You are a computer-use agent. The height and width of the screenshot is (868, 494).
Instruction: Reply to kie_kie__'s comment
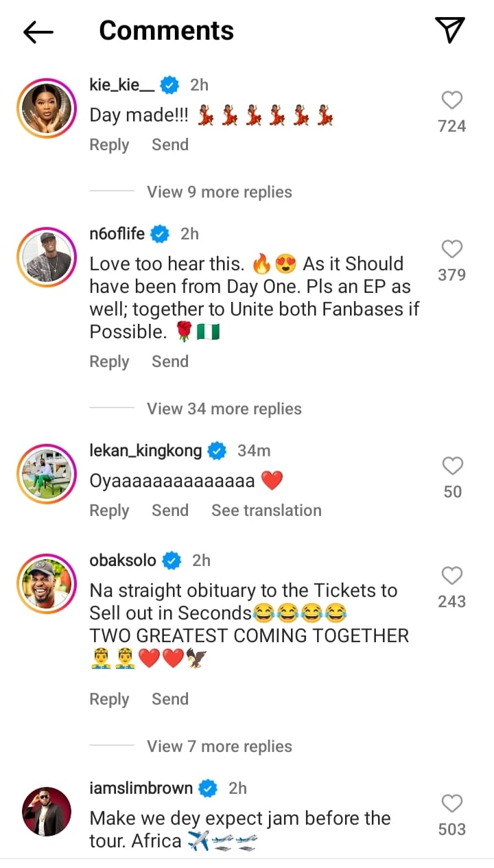[x=109, y=145]
